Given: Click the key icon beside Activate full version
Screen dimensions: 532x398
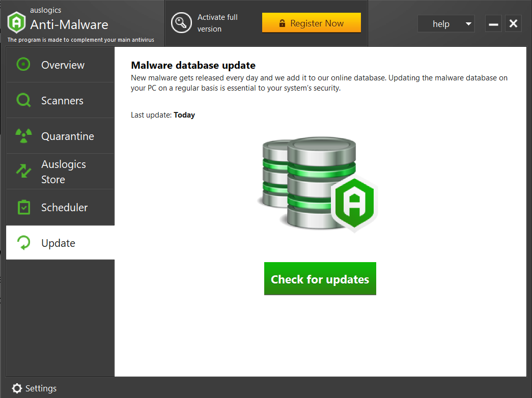Looking at the screenshot, I should [182, 22].
